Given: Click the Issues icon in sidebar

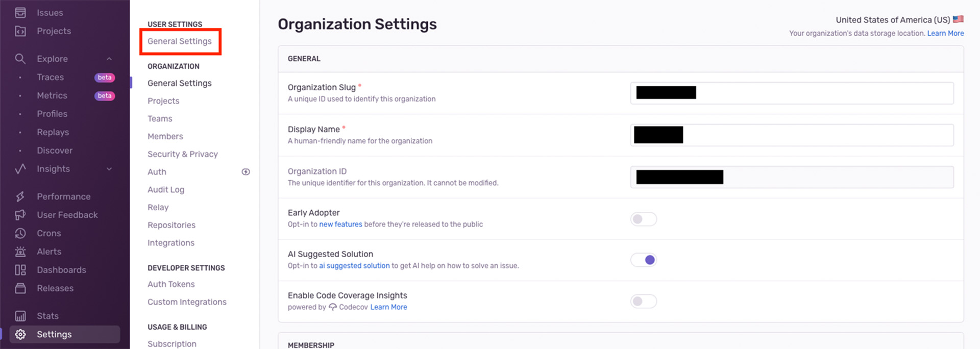Looking at the screenshot, I should 20,13.
